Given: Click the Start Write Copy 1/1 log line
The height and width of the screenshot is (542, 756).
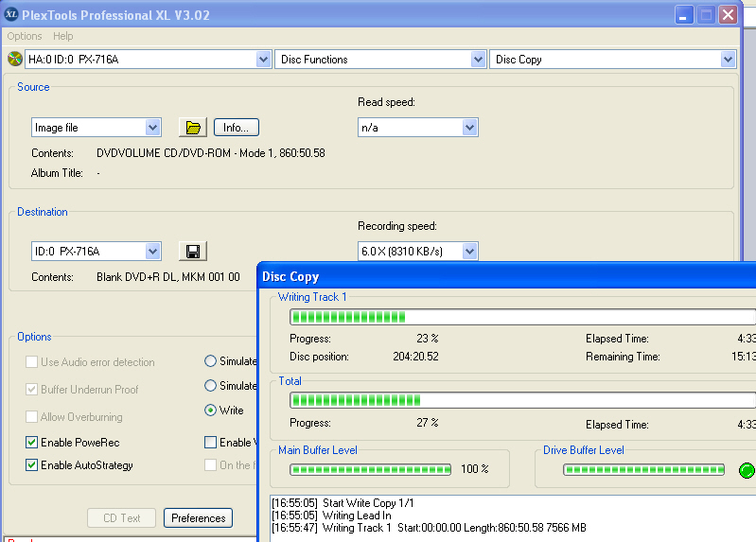Looking at the screenshot, I should [x=343, y=503].
